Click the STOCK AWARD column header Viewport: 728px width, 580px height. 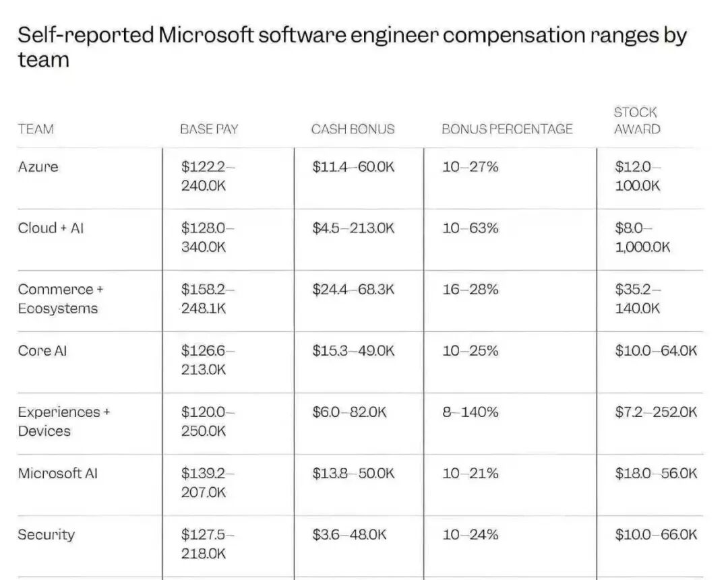coord(637,121)
